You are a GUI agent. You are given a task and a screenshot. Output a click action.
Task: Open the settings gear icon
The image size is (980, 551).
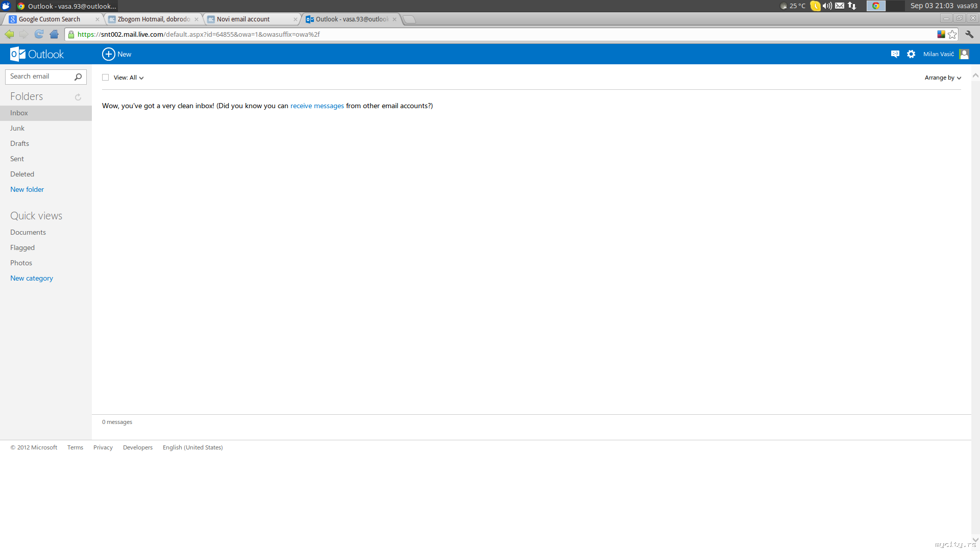click(x=911, y=54)
